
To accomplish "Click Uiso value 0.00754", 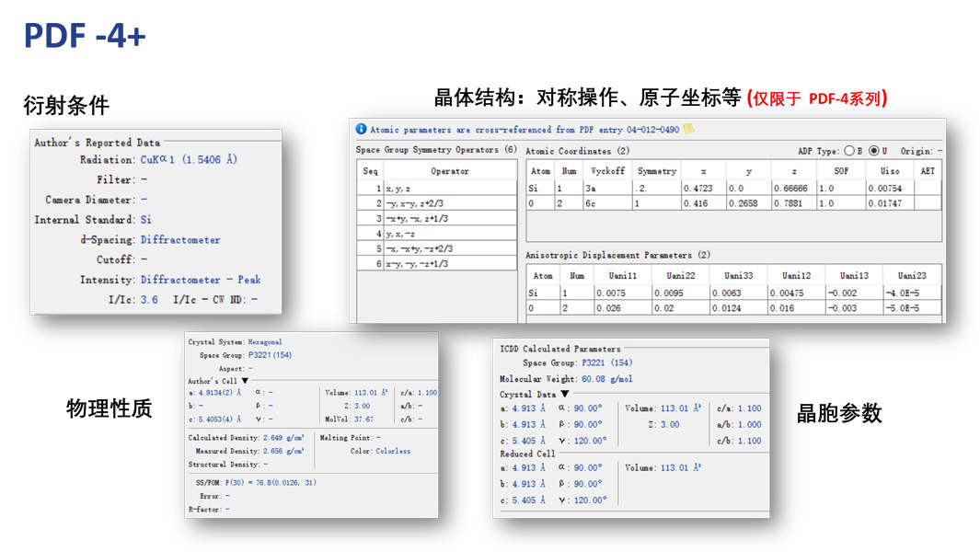I will [x=890, y=189].
